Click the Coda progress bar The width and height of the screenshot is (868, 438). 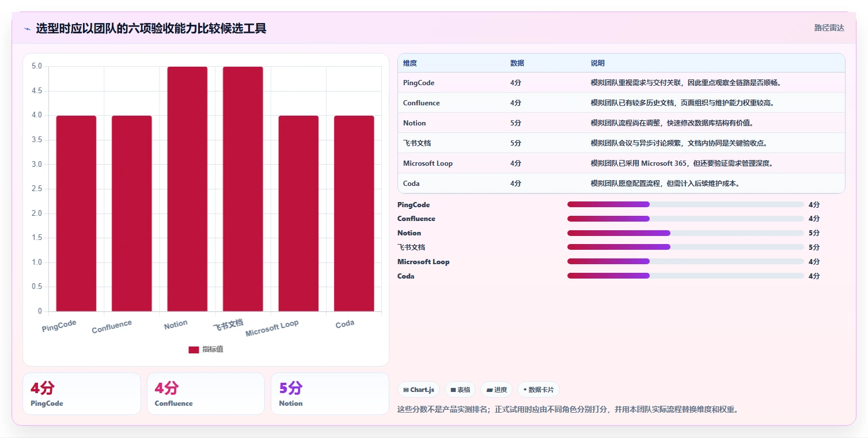click(685, 276)
